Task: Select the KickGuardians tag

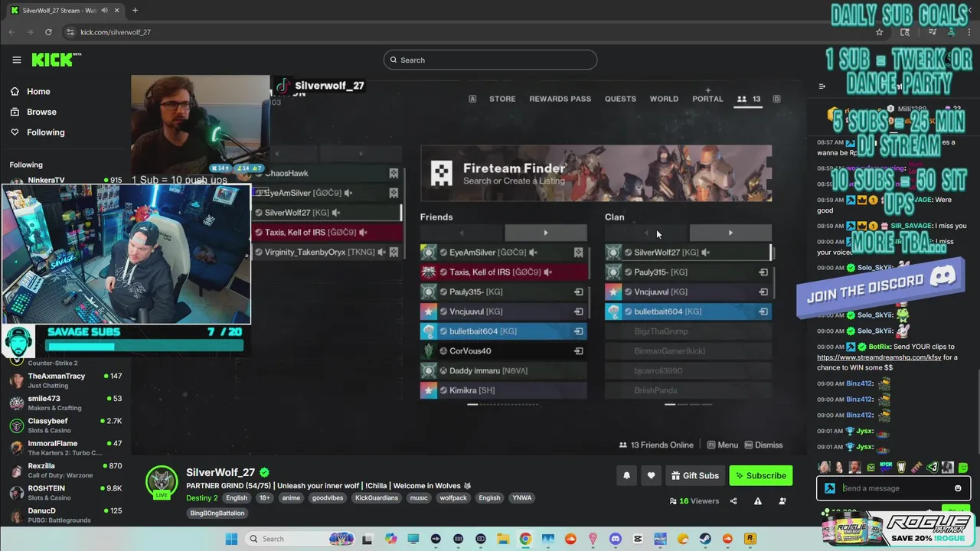Action: 377,497
